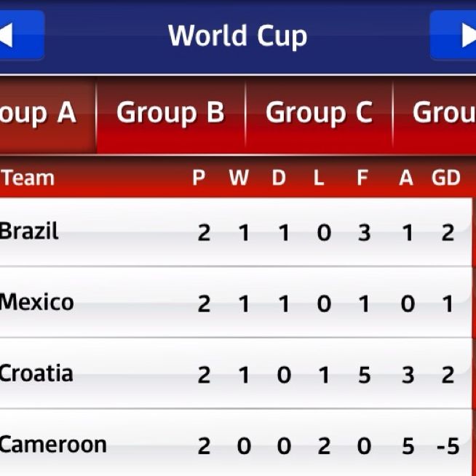Select the L (losses) column header
Image resolution: width=476 pixels, height=476 pixels.
point(319,178)
